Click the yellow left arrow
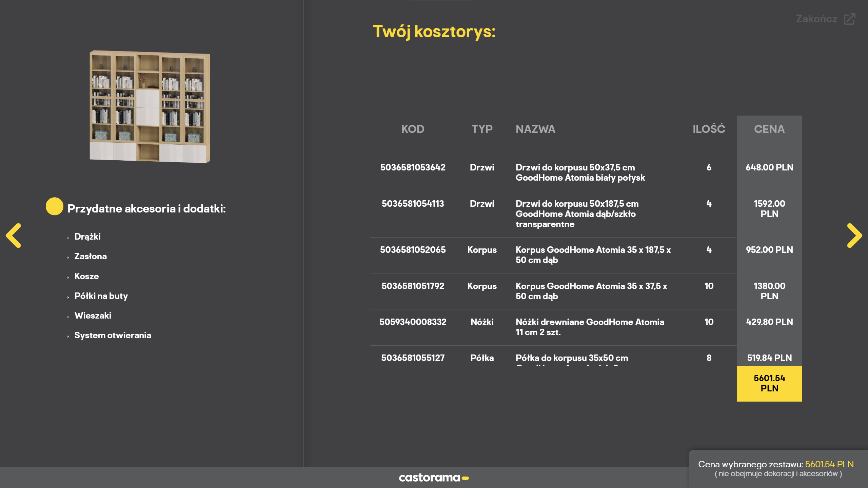Image resolution: width=868 pixels, height=488 pixels. point(14,236)
